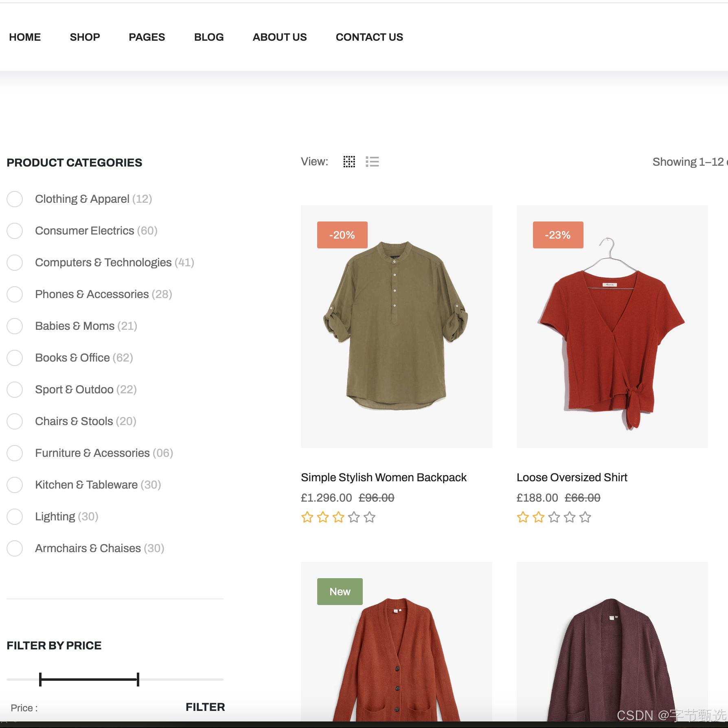The image size is (728, 728).
Task: Select Sport & Outdoo radio button
Action: coord(15,390)
